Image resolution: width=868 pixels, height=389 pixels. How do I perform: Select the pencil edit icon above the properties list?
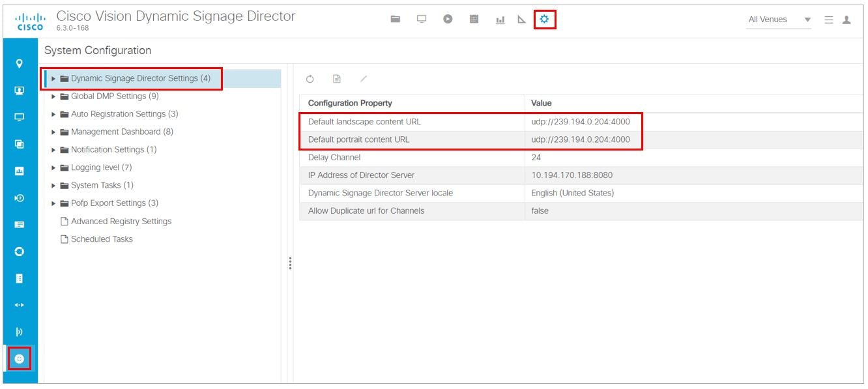(362, 78)
